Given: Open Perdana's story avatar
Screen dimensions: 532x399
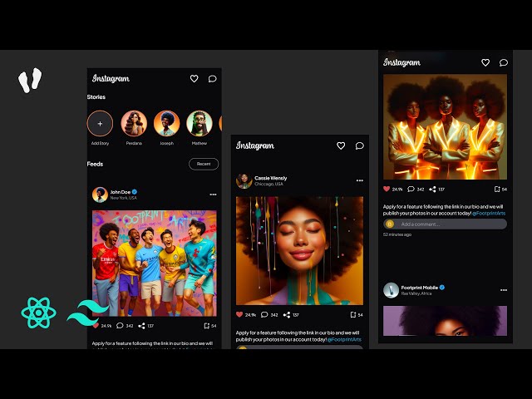Looking at the screenshot, I should [134, 124].
